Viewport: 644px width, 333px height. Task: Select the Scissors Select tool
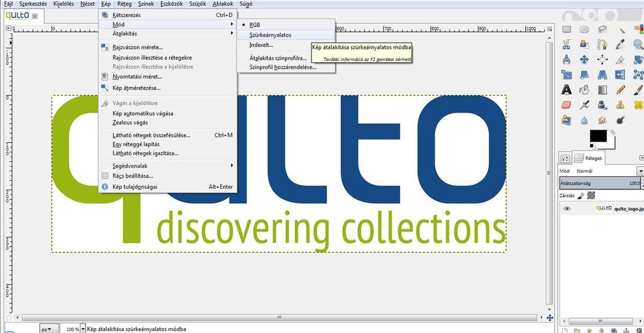(x=567, y=44)
